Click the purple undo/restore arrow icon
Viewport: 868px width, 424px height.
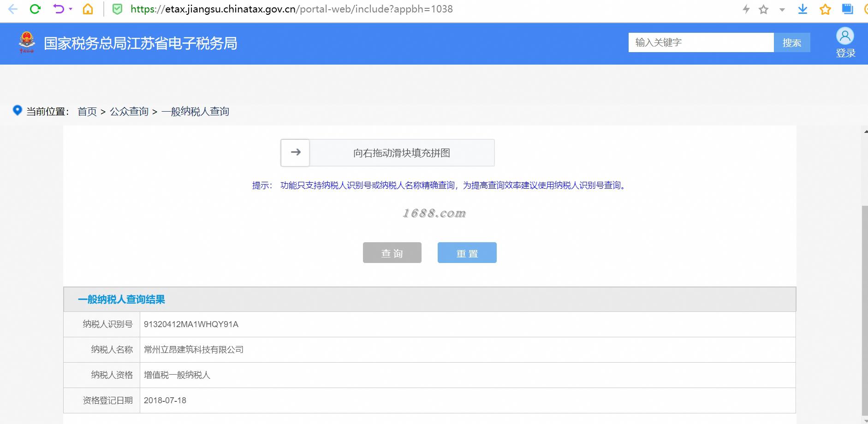[x=59, y=9]
